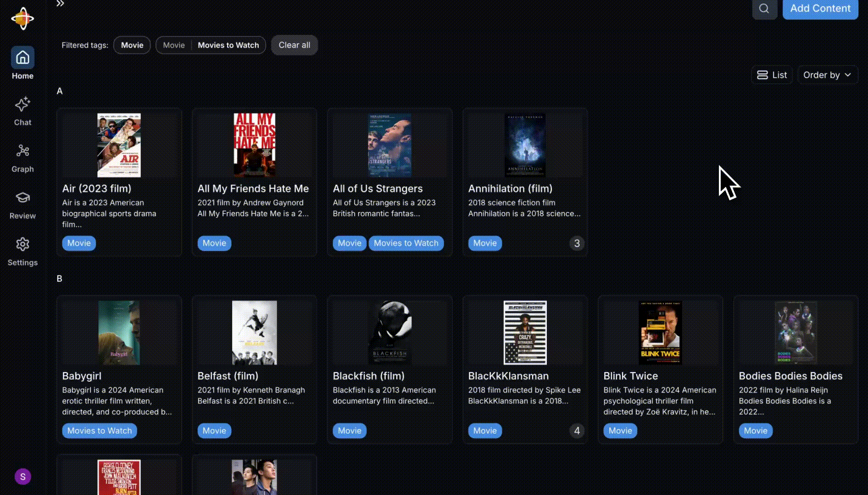The width and height of the screenshot is (868, 495).
Task: Open the red poster card in bottom row
Action: tap(119, 475)
